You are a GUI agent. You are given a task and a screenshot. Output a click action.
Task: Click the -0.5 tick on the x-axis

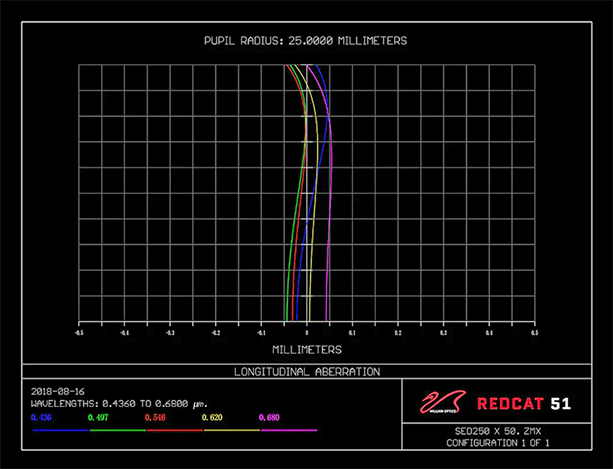pyautogui.click(x=79, y=332)
